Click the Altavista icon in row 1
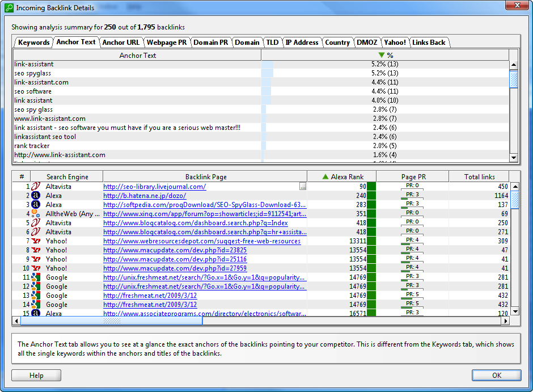 pos(36,186)
